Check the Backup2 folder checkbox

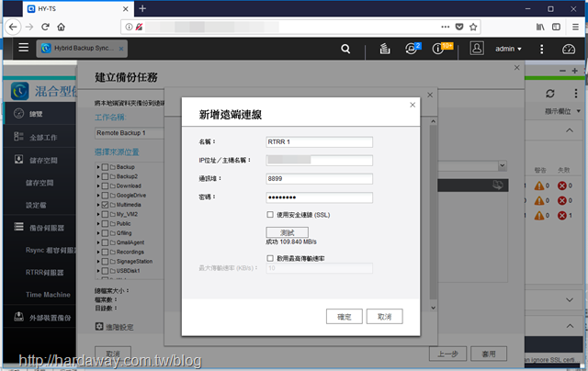click(105, 176)
